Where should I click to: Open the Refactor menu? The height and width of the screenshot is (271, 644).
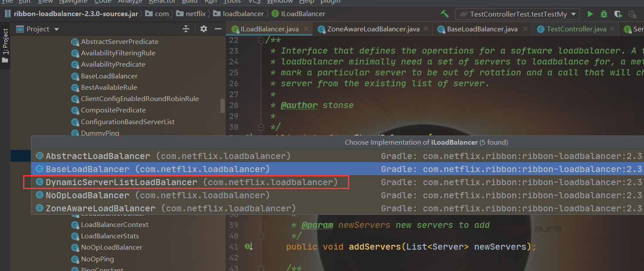click(x=162, y=2)
